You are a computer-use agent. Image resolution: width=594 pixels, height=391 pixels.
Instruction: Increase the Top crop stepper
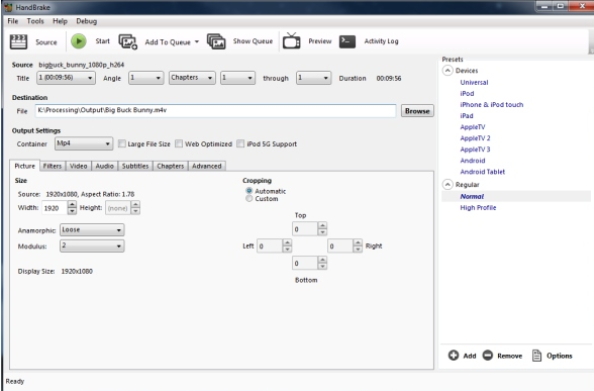point(322,226)
